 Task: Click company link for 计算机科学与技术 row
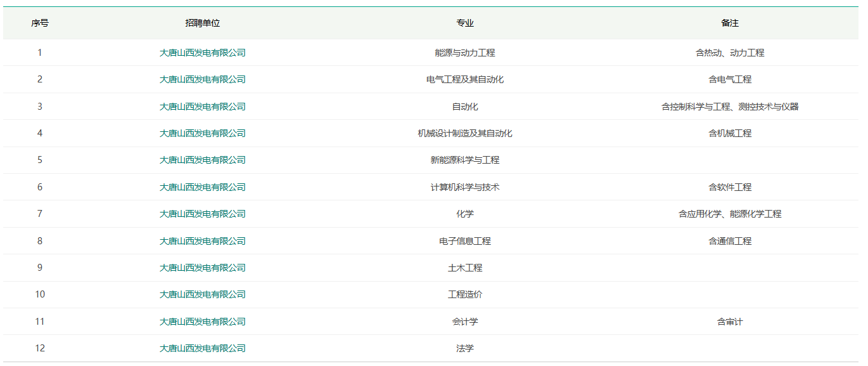click(x=202, y=187)
